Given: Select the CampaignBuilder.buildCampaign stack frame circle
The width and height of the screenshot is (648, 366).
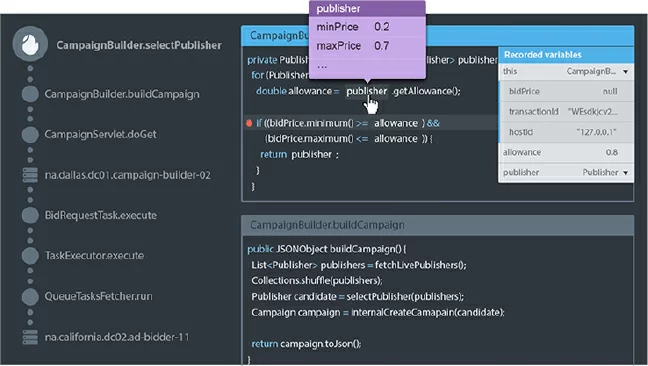Looking at the screenshot, I should pyautogui.click(x=30, y=94).
